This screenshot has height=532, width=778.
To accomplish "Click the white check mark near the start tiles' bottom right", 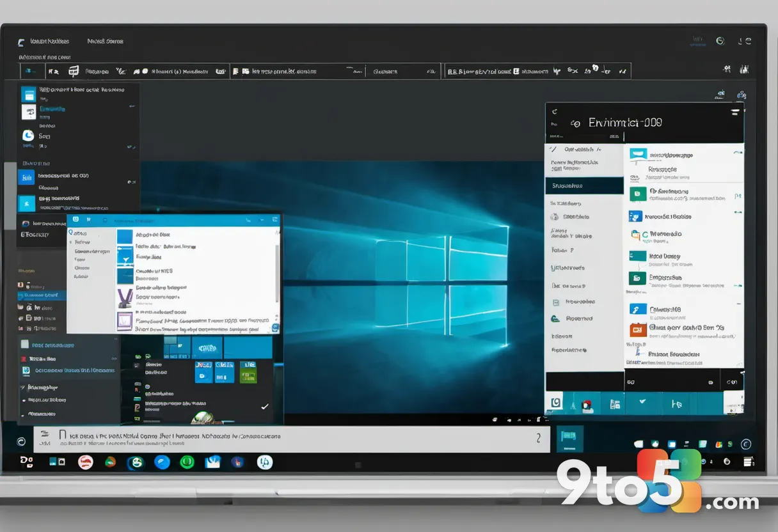I will pyautogui.click(x=265, y=406).
